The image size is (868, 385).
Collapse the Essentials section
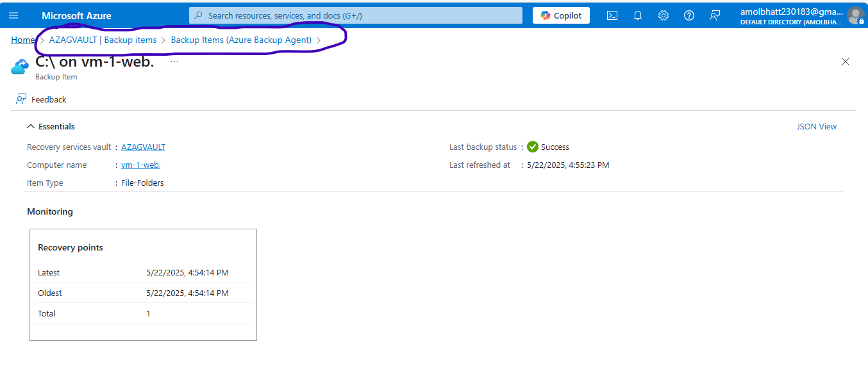[31, 126]
